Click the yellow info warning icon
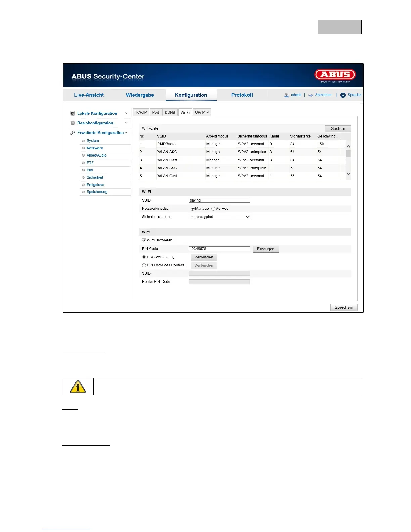This screenshot has height=532, width=411. [x=78, y=387]
